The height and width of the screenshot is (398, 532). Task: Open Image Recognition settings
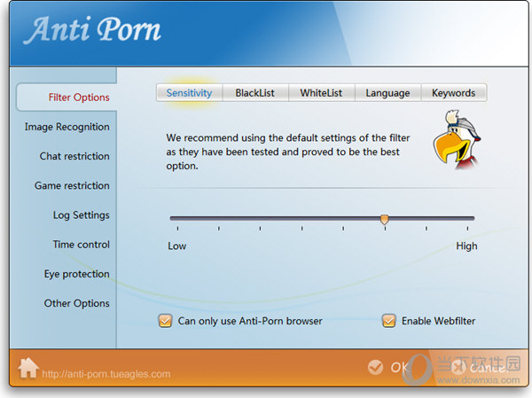click(66, 127)
